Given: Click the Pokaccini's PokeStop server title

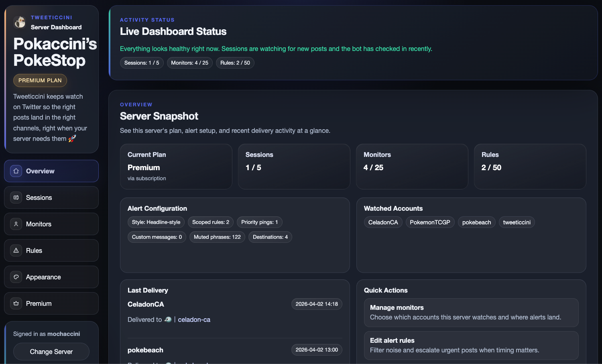Looking at the screenshot, I should pos(55,52).
